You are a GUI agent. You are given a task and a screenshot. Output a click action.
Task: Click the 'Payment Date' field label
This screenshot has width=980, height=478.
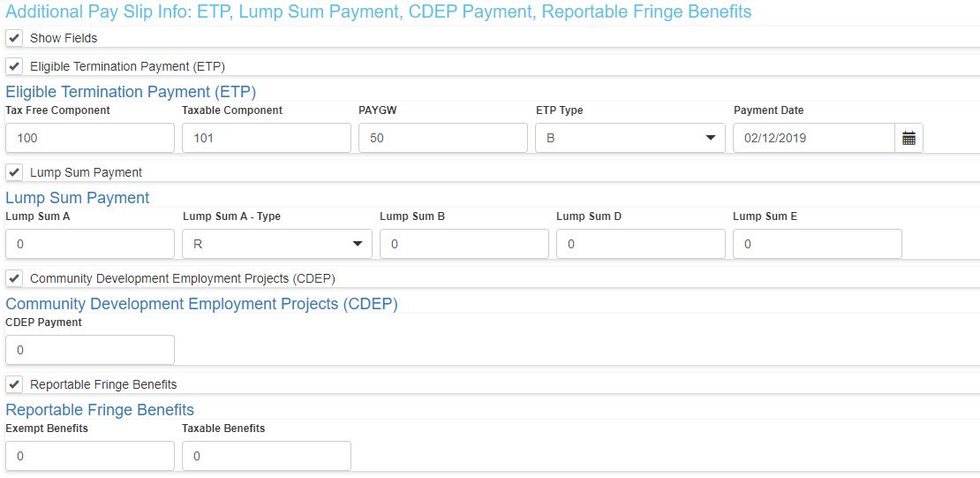click(x=769, y=110)
